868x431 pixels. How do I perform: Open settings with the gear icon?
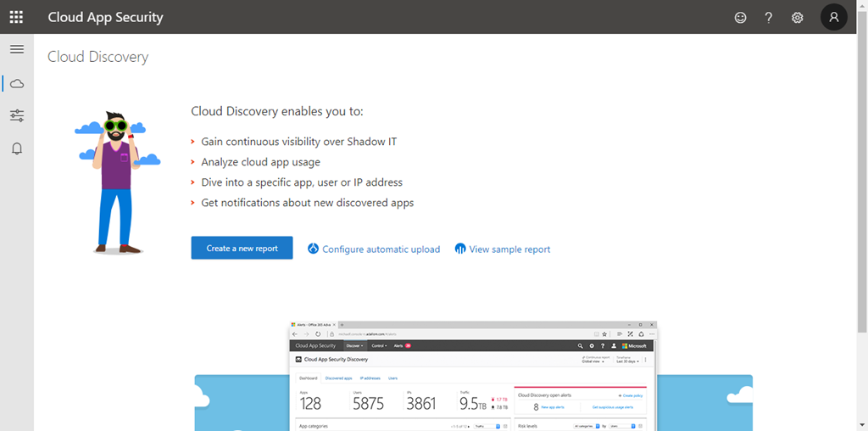click(797, 17)
